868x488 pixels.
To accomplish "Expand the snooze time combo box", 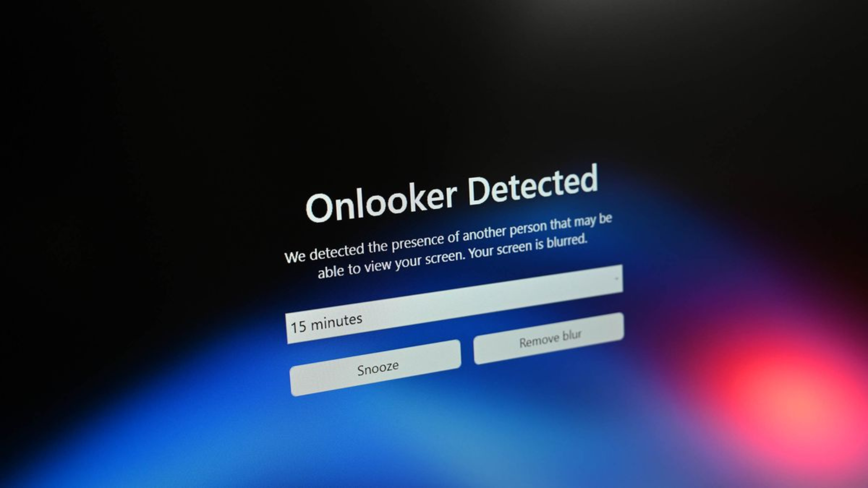I will point(454,304).
